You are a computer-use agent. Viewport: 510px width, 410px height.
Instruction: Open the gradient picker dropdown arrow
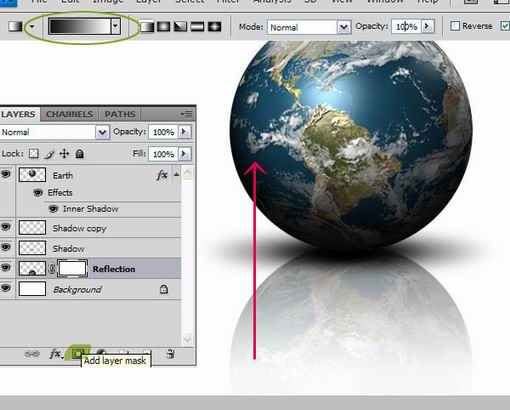click(115, 26)
